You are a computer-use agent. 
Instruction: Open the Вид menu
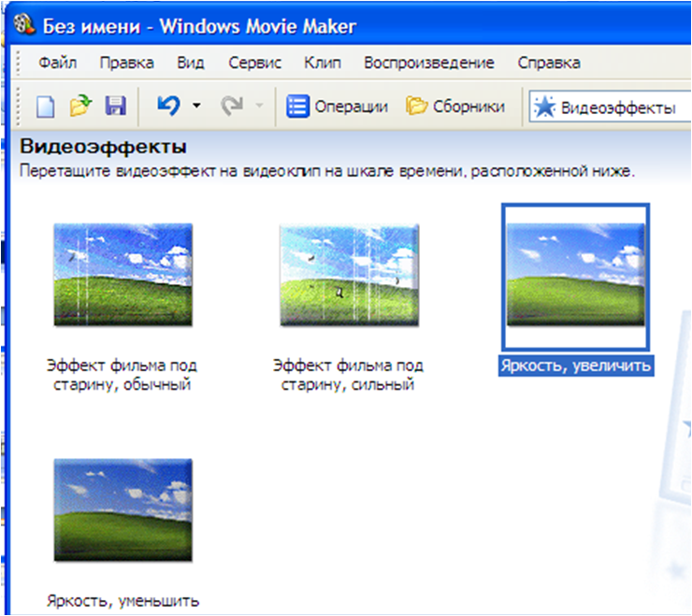(x=191, y=63)
